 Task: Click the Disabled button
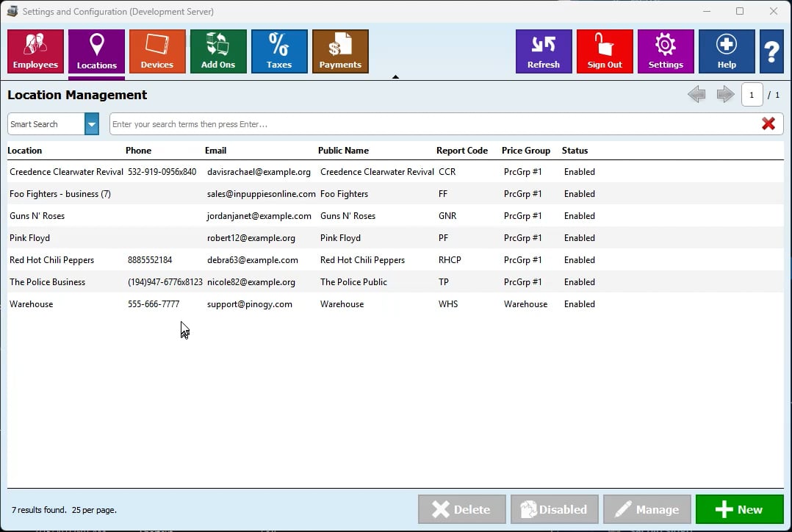tap(555, 509)
